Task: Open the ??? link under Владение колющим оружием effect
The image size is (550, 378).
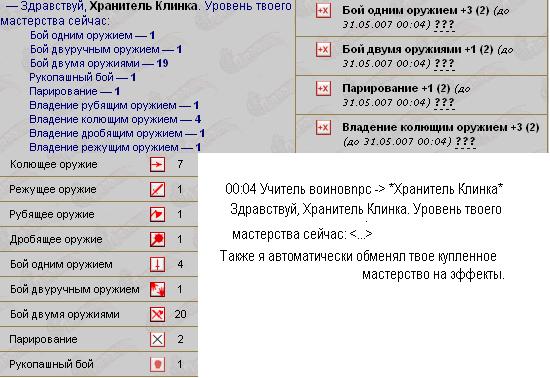Action: pyautogui.click(x=465, y=142)
